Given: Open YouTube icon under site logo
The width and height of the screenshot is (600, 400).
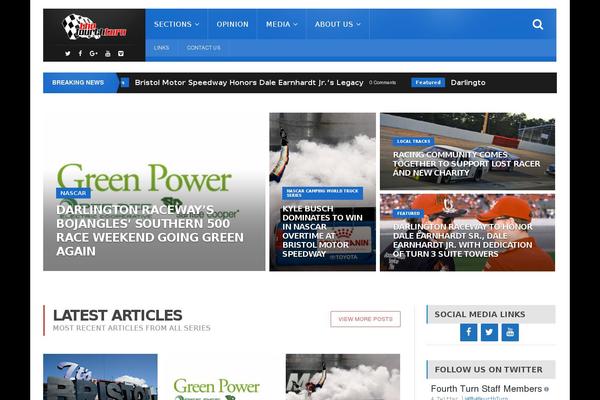Looking at the screenshot, I should tap(108, 54).
